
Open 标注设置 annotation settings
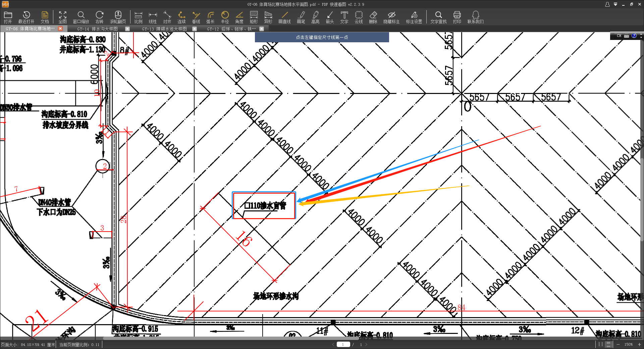414,17
